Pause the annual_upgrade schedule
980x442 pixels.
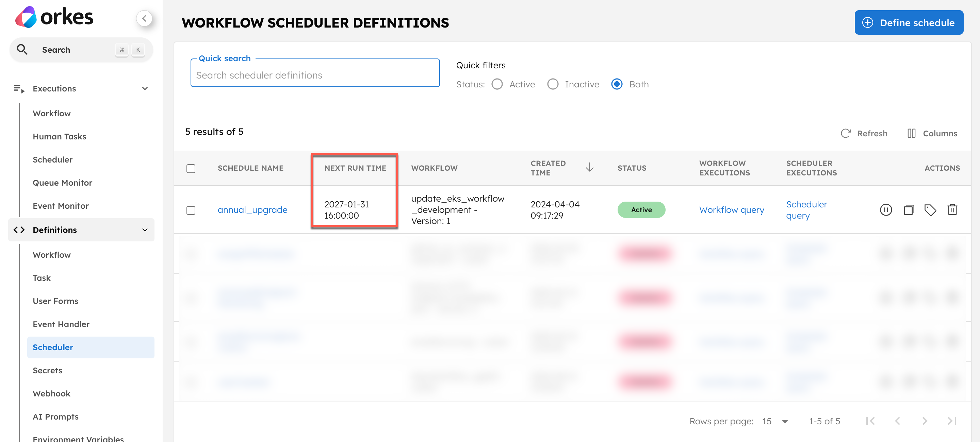(886, 210)
